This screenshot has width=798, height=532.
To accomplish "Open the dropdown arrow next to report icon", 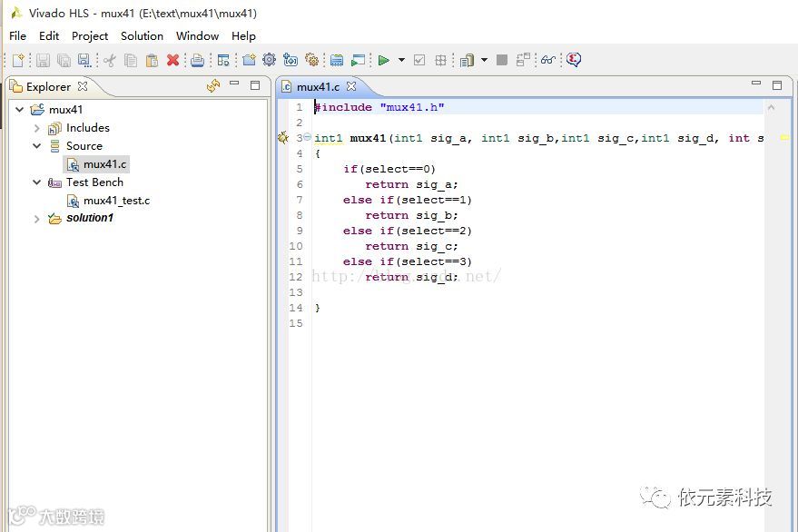I will tap(484, 60).
